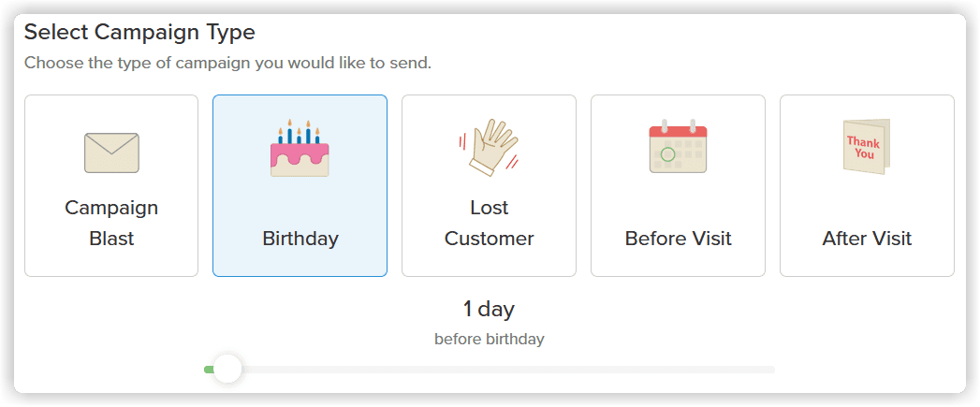Screen dimensions: 980x407
Task: Click the days-before-birthday slider handle
Action: coord(227,369)
